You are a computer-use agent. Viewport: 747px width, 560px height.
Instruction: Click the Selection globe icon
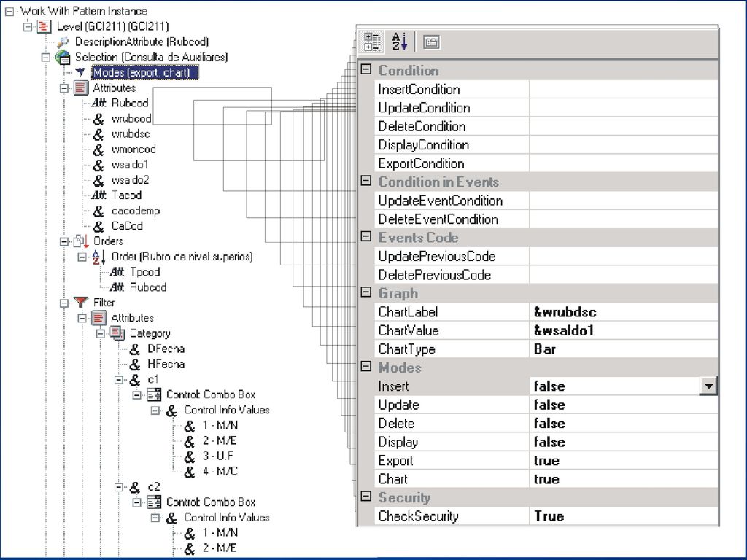63,57
